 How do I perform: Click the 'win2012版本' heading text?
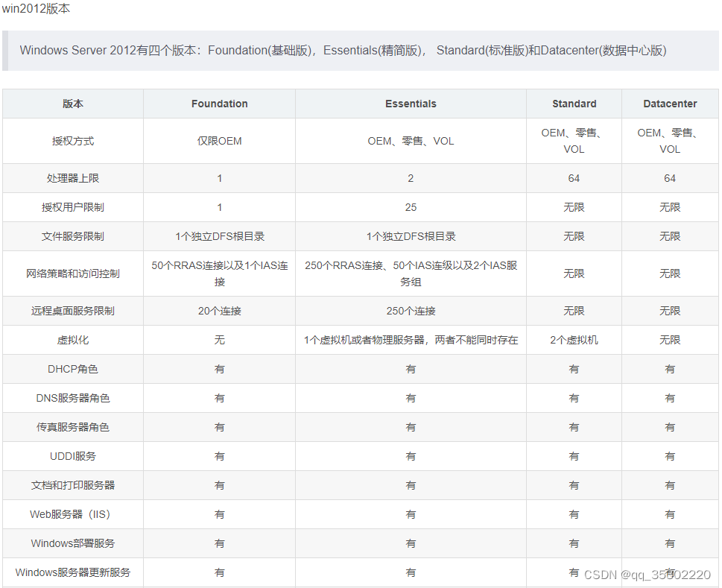36,8
